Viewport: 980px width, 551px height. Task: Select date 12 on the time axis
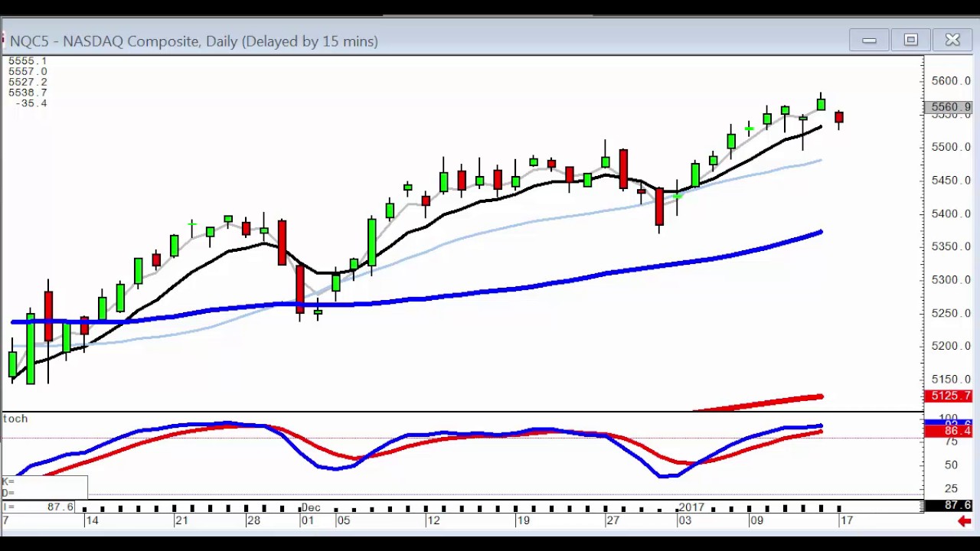[433, 520]
